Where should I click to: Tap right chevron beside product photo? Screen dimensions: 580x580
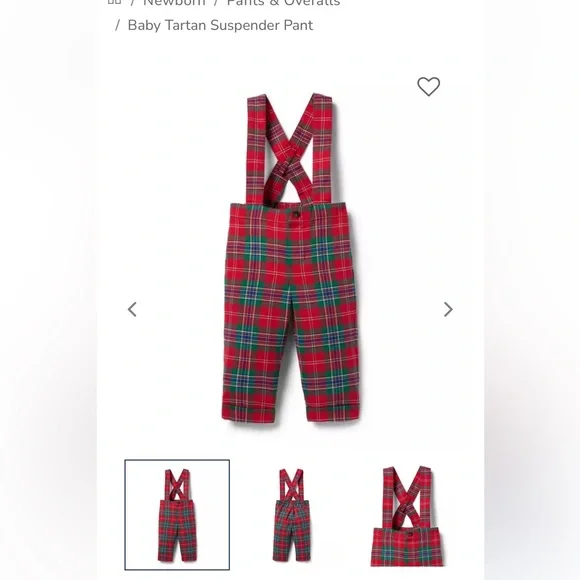[x=448, y=309]
